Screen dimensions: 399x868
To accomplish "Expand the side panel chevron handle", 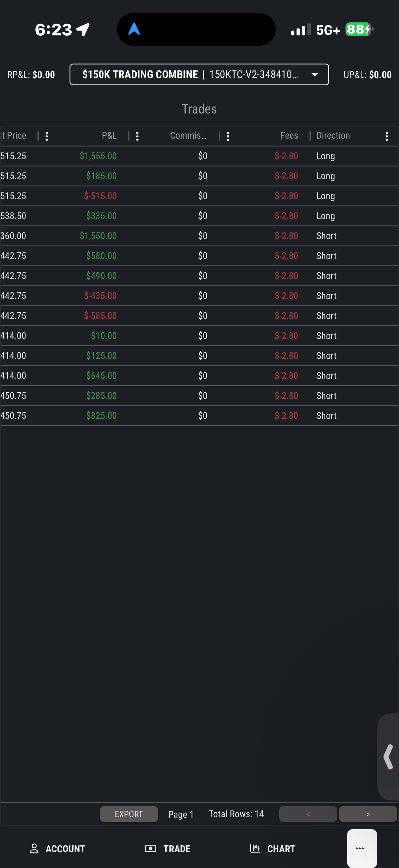I will click(x=388, y=757).
